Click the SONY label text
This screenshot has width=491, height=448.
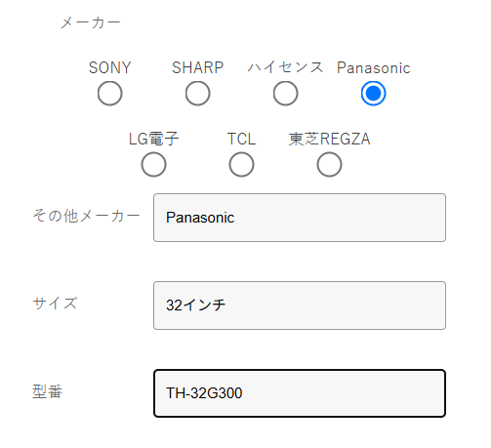click(x=110, y=67)
